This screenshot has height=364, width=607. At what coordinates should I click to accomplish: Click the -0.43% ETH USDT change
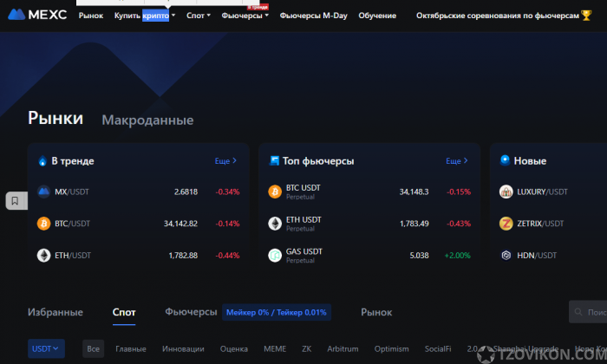459,224
